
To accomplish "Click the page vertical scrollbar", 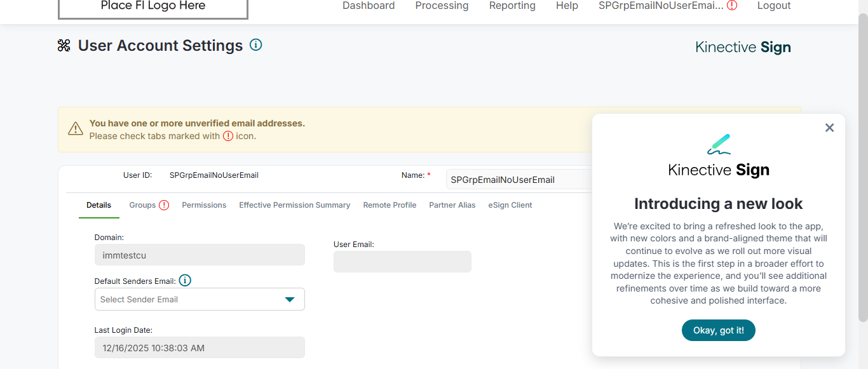I will [863, 167].
